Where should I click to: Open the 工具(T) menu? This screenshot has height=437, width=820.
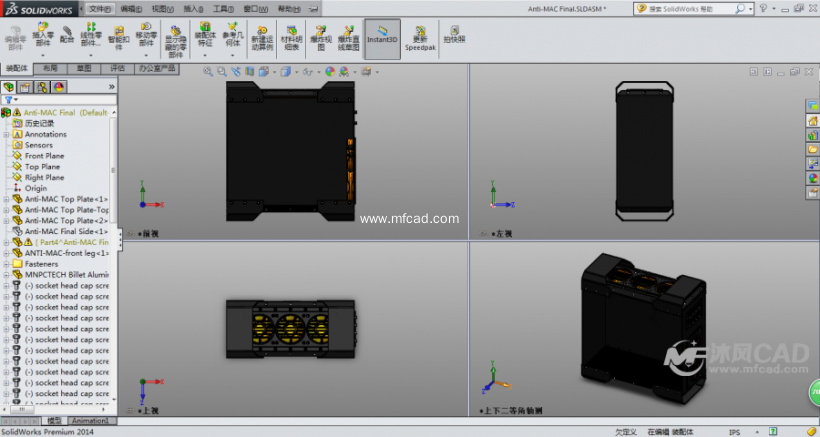(223, 9)
